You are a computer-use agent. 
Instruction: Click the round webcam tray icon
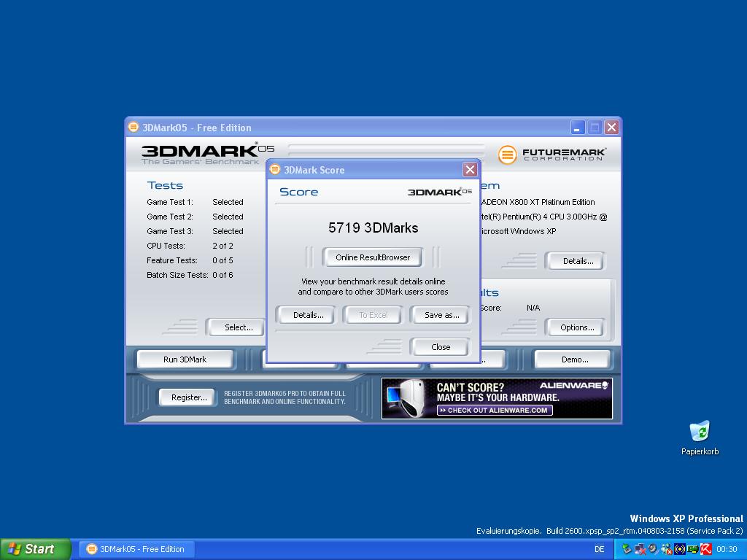tap(653, 549)
